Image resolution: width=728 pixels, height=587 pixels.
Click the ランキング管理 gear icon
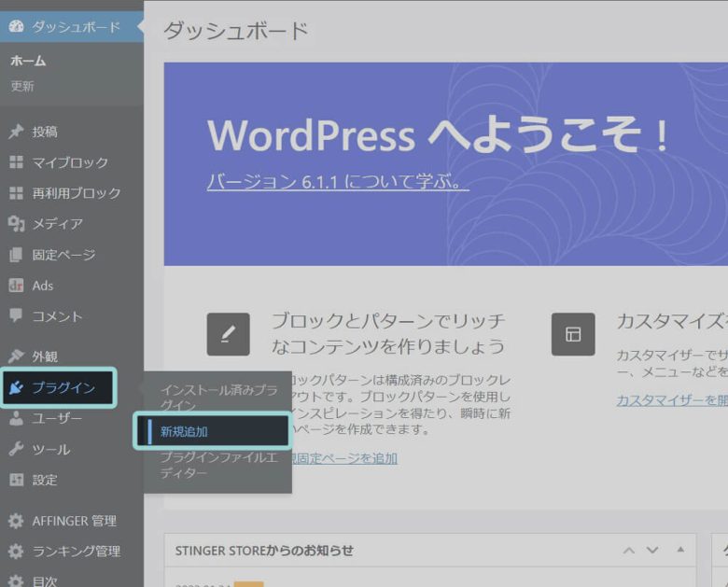coord(16,552)
